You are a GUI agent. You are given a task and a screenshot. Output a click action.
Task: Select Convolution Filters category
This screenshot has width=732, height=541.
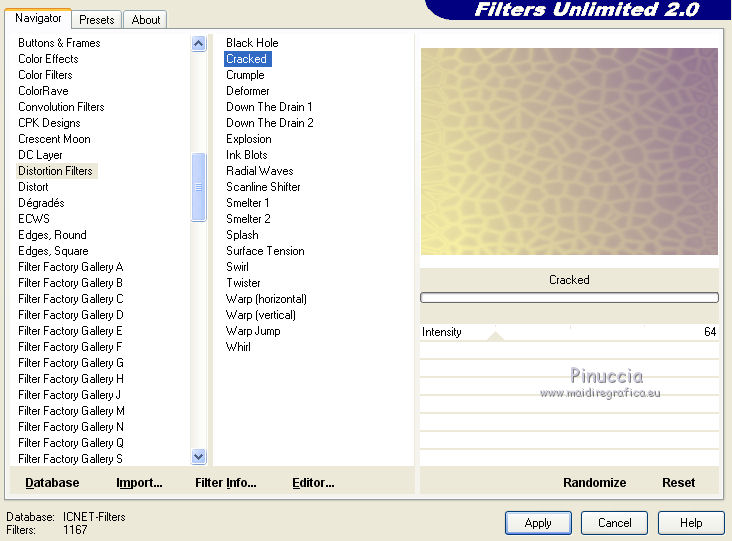(61, 107)
